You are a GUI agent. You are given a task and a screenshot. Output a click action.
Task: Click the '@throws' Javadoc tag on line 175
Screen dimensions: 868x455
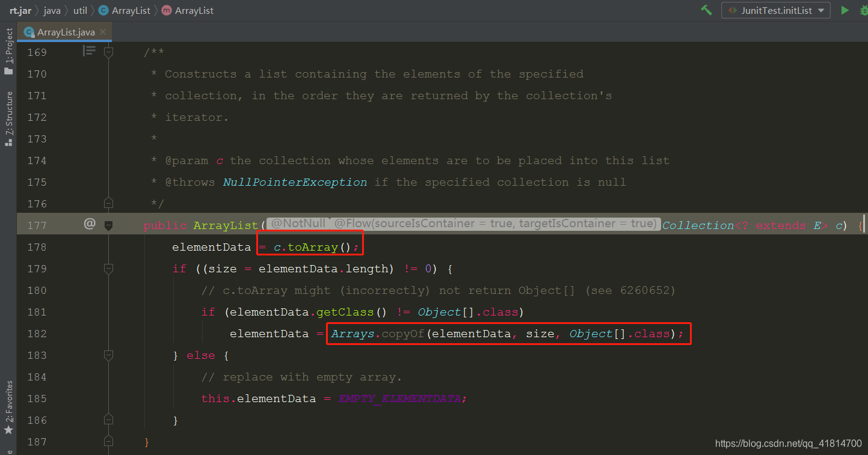click(190, 182)
